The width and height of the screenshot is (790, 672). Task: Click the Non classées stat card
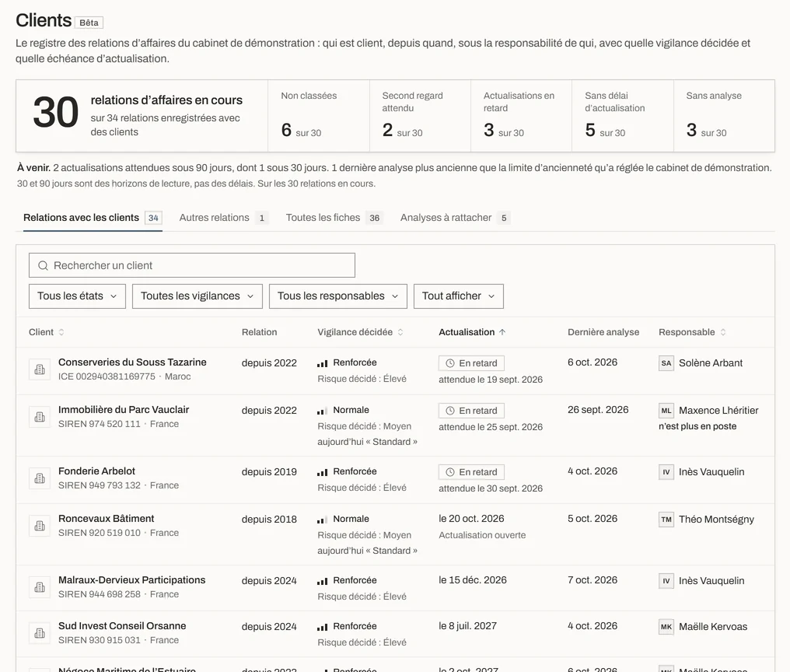[319, 115]
